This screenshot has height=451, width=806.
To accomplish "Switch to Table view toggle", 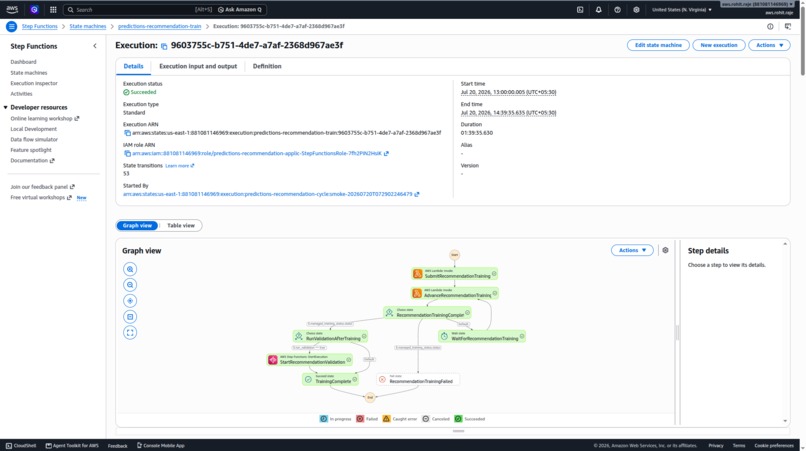I will (180, 225).
